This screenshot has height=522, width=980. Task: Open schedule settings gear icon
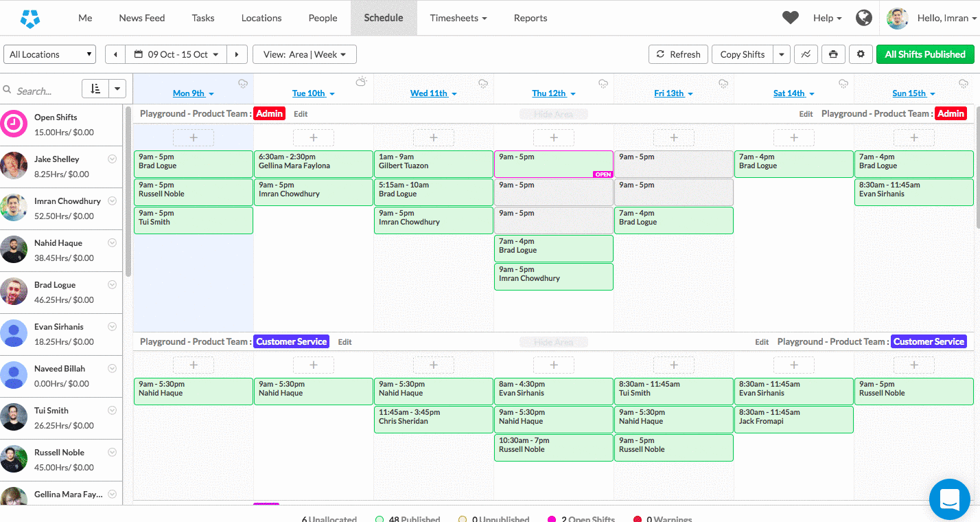861,54
